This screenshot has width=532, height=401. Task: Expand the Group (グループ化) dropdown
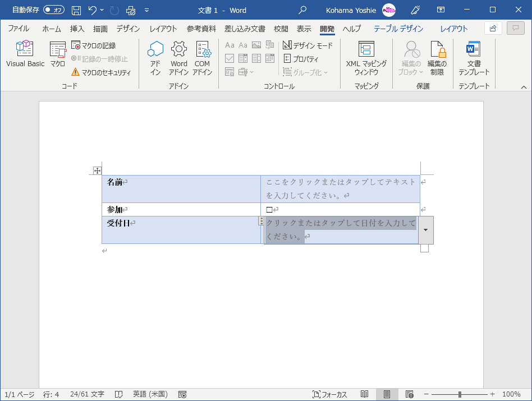click(x=305, y=72)
